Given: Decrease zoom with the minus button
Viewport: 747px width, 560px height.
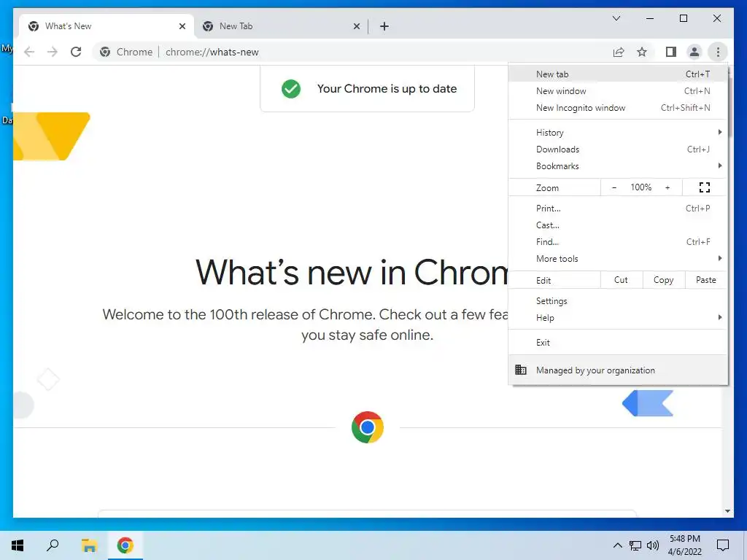Looking at the screenshot, I should click(x=614, y=187).
